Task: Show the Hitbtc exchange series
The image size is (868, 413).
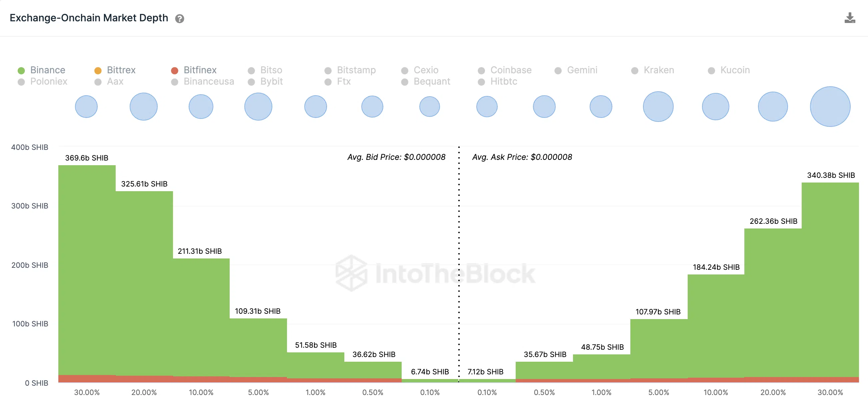Action: (x=498, y=82)
